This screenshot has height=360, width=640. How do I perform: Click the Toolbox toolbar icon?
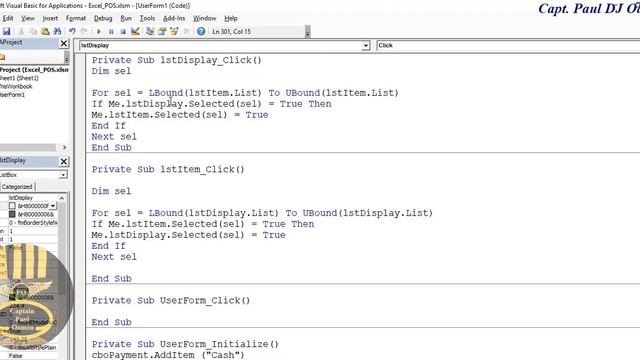(186, 31)
